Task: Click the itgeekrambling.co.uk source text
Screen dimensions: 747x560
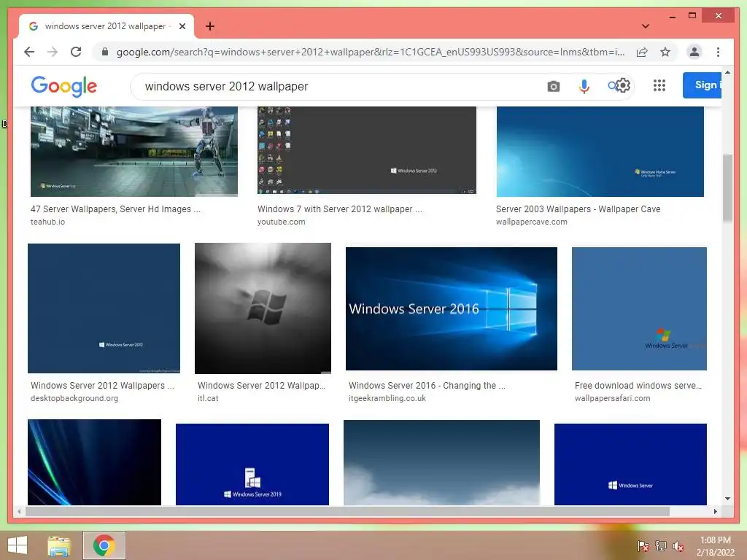Action: pos(387,399)
